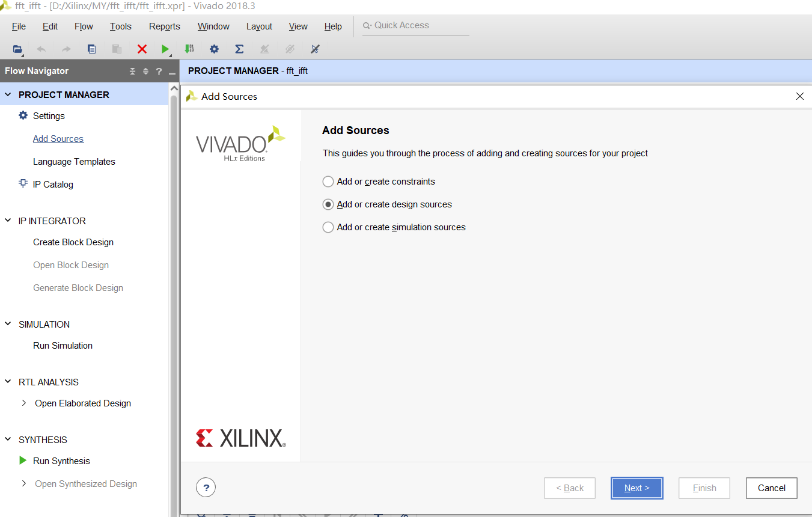
Task: Click the greyed pencil-and-triangle toolbar icon
Action: [x=264, y=49]
